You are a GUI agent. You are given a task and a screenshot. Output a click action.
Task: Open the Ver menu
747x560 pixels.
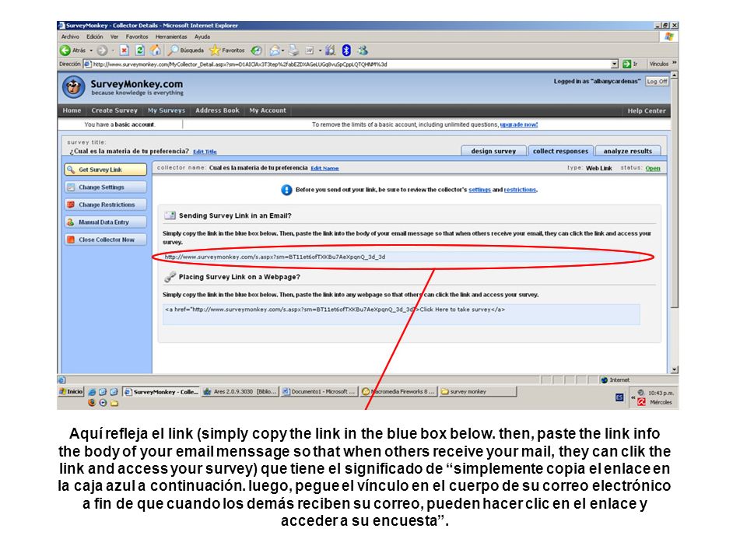pos(114,37)
